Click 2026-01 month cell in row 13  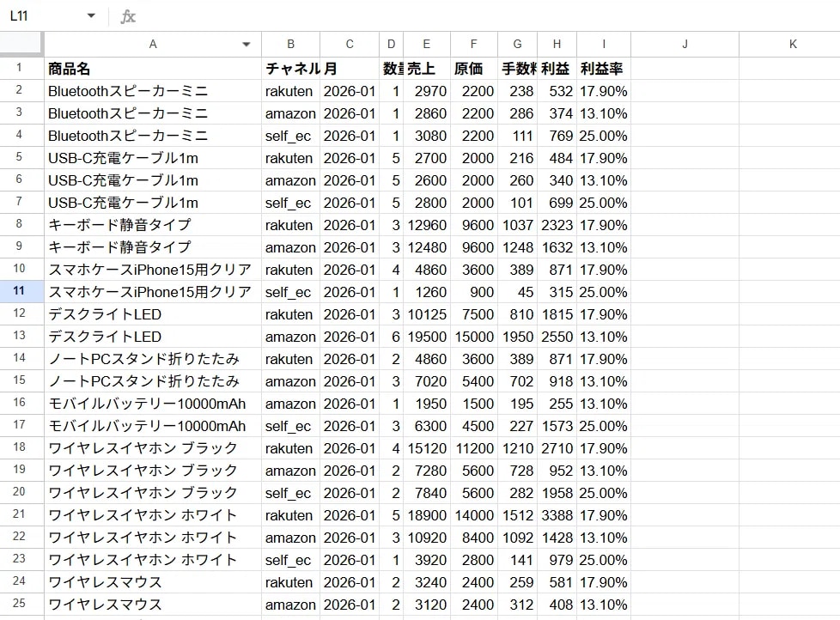coord(350,337)
